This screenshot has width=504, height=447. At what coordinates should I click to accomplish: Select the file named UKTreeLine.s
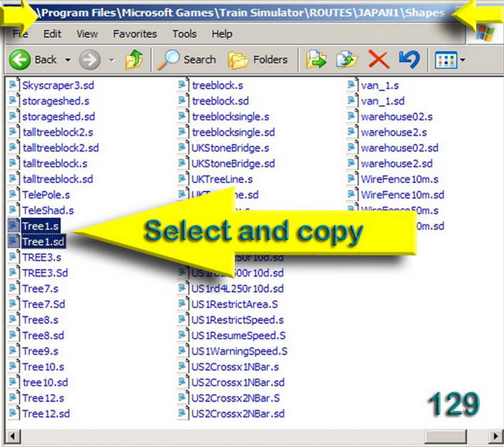click(x=222, y=179)
